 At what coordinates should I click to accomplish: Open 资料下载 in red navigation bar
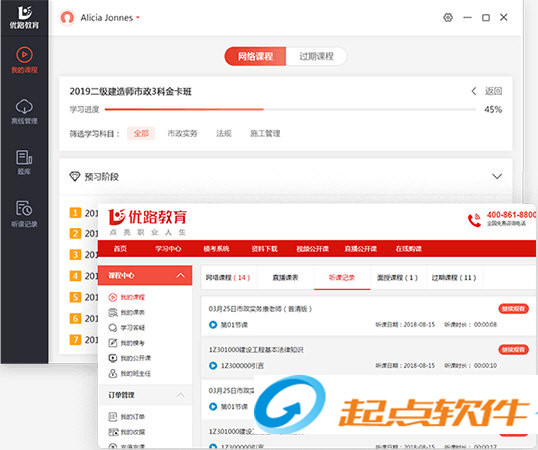pos(264,249)
